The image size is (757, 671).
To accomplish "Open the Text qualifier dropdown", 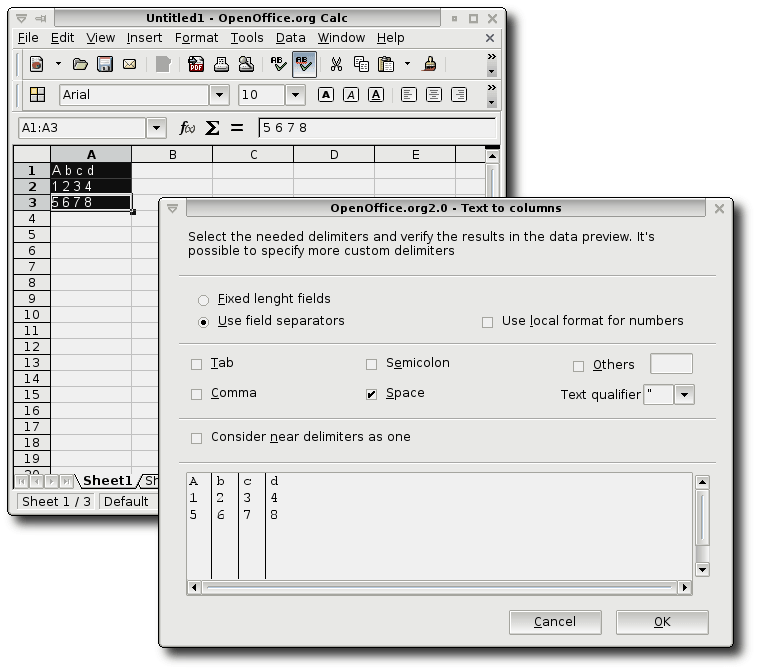I will 684,394.
